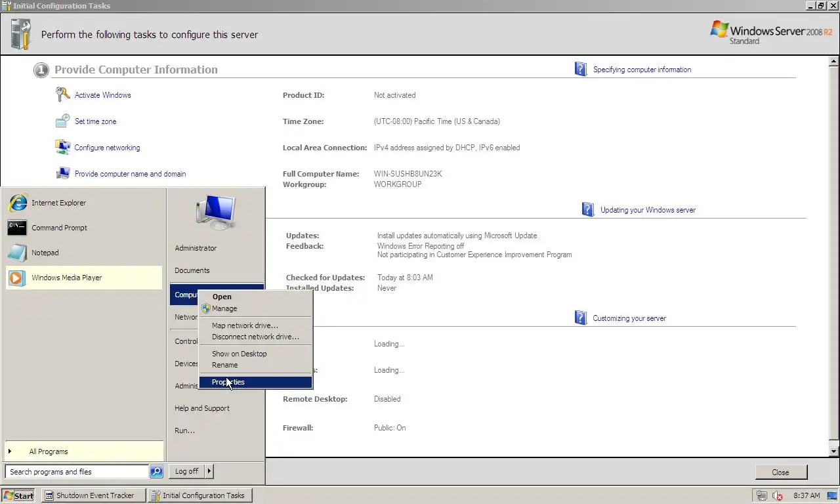
Task: Click the Activate Windows keys icon
Action: point(63,94)
